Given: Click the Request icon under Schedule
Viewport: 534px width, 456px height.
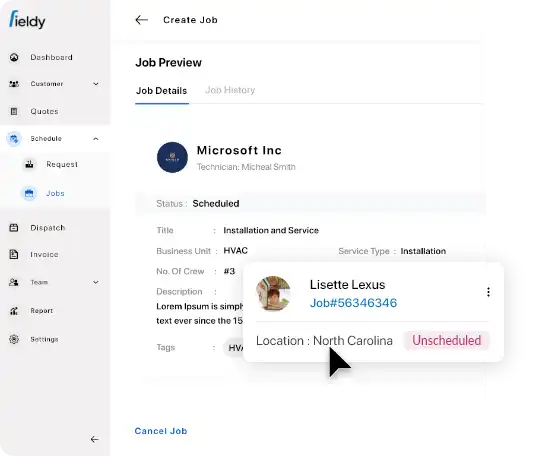Looking at the screenshot, I should tap(29, 164).
